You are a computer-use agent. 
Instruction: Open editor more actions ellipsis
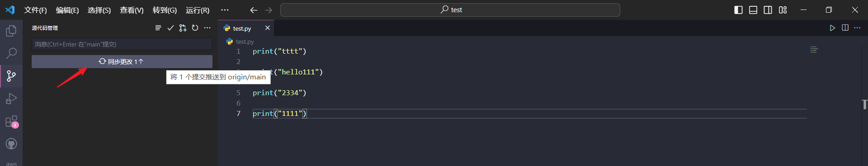tap(857, 28)
